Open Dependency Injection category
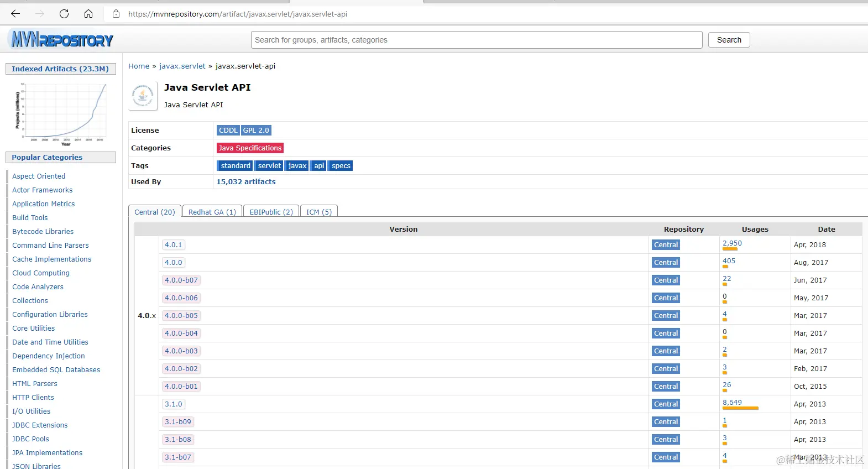 coord(49,356)
